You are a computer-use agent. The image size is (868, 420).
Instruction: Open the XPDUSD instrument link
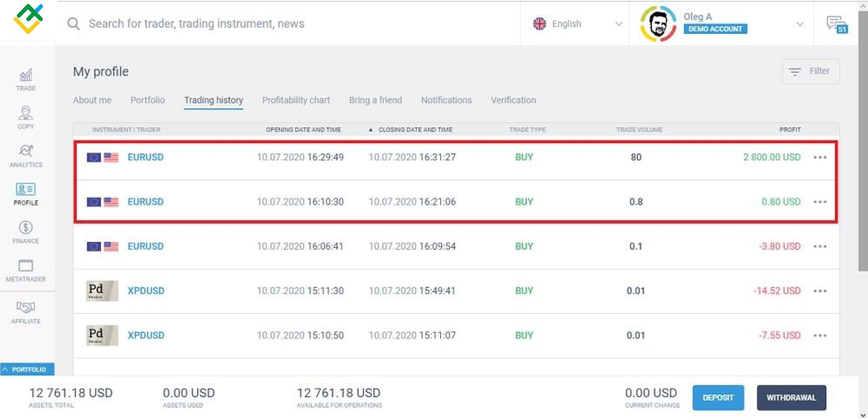[146, 290]
